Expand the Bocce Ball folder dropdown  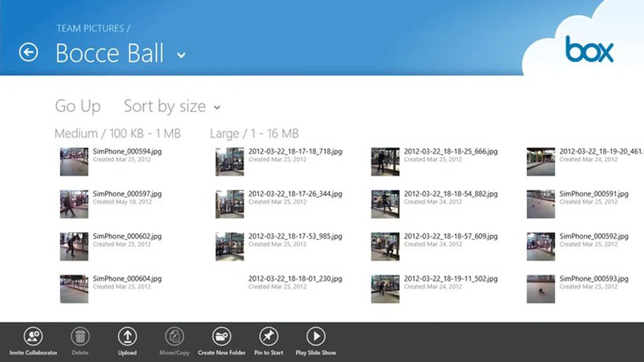click(x=181, y=55)
